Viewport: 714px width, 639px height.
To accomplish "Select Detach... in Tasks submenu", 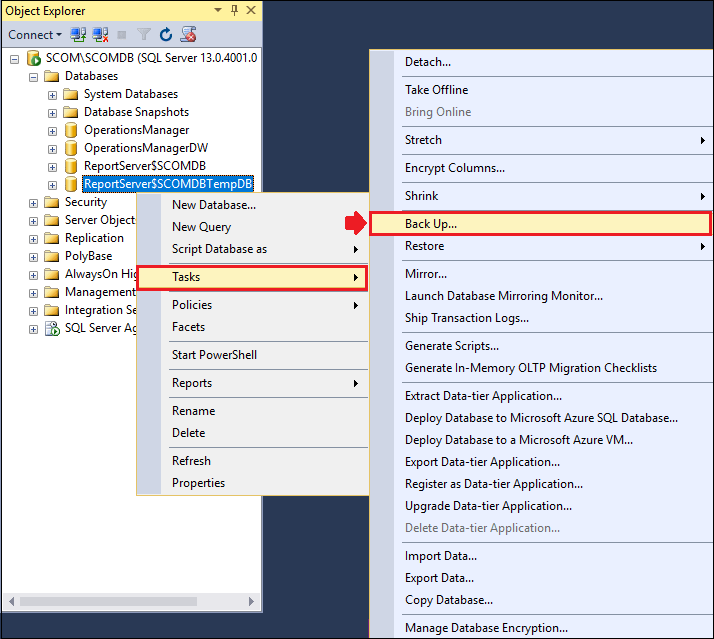I will [x=541, y=62].
